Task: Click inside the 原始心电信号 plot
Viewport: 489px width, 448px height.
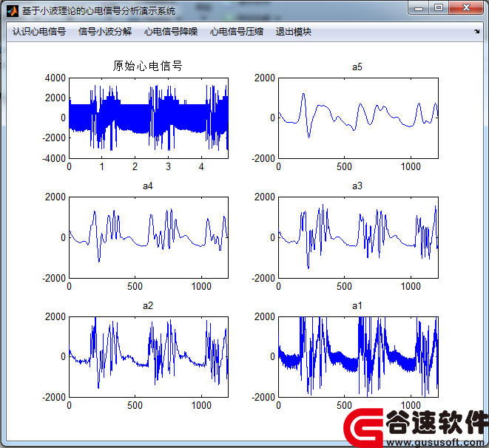Action: pos(149,118)
